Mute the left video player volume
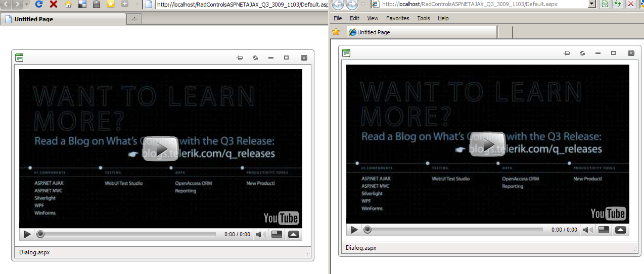 tap(260, 234)
